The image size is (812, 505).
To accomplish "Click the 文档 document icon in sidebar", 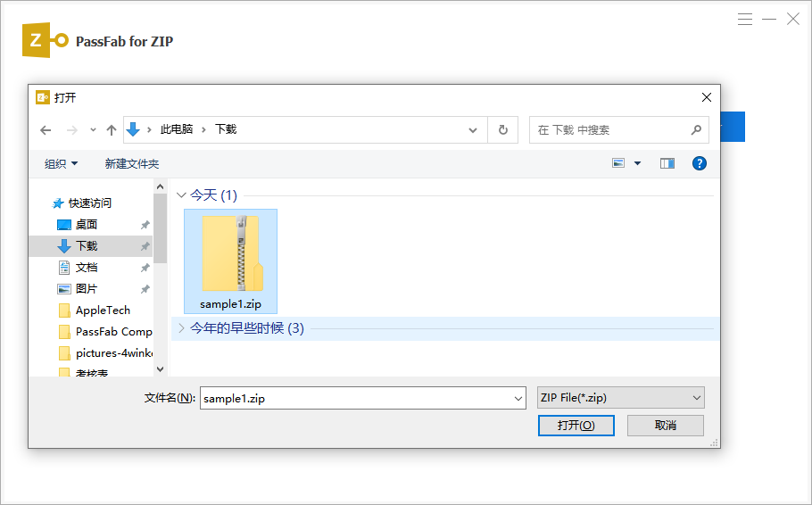I will pos(63,268).
